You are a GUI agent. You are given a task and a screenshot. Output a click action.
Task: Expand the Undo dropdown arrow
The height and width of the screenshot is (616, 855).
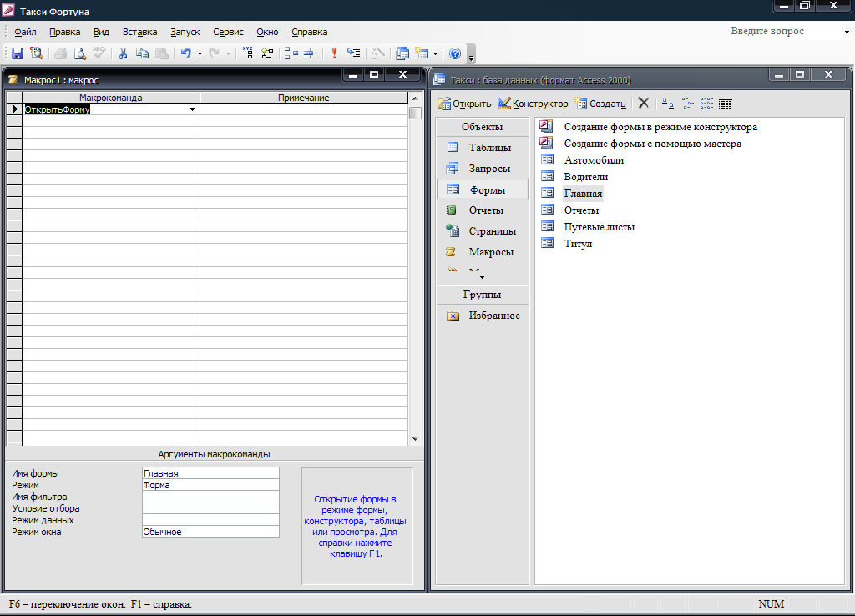pos(200,53)
